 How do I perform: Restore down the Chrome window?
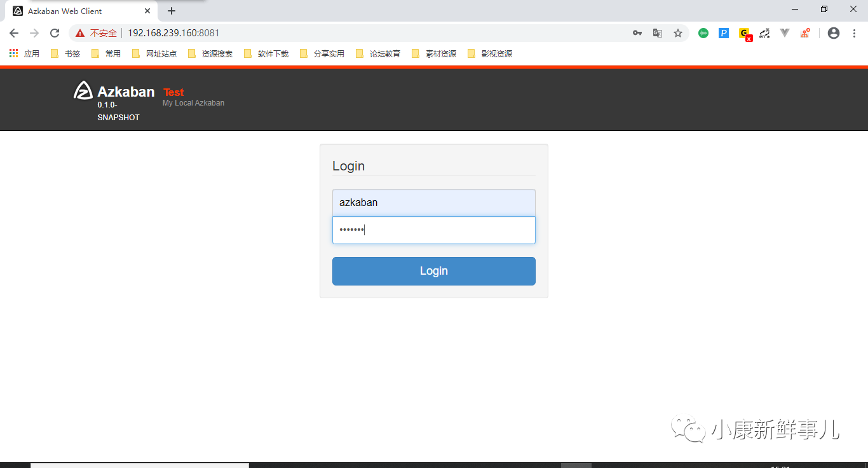point(824,9)
